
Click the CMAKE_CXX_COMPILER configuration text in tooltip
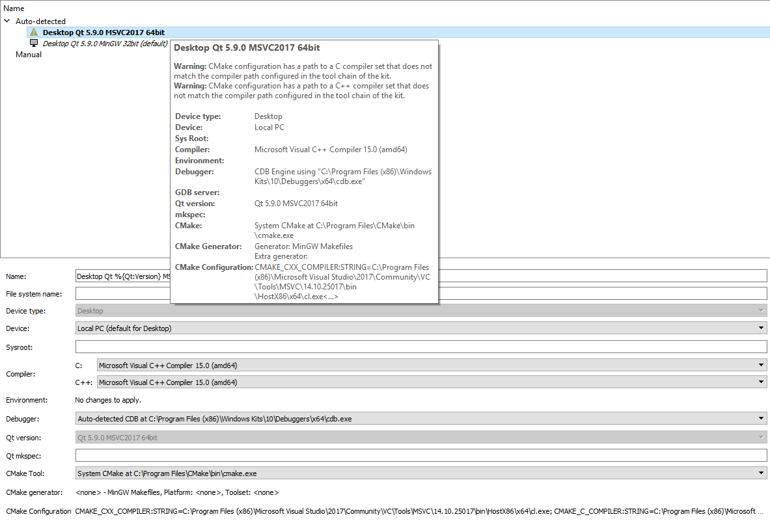point(342,282)
